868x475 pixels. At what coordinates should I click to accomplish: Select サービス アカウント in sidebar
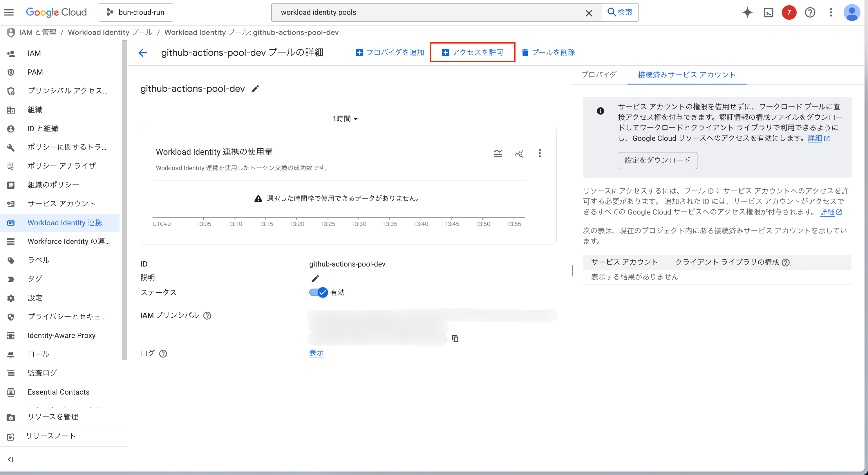tap(61, 204)
